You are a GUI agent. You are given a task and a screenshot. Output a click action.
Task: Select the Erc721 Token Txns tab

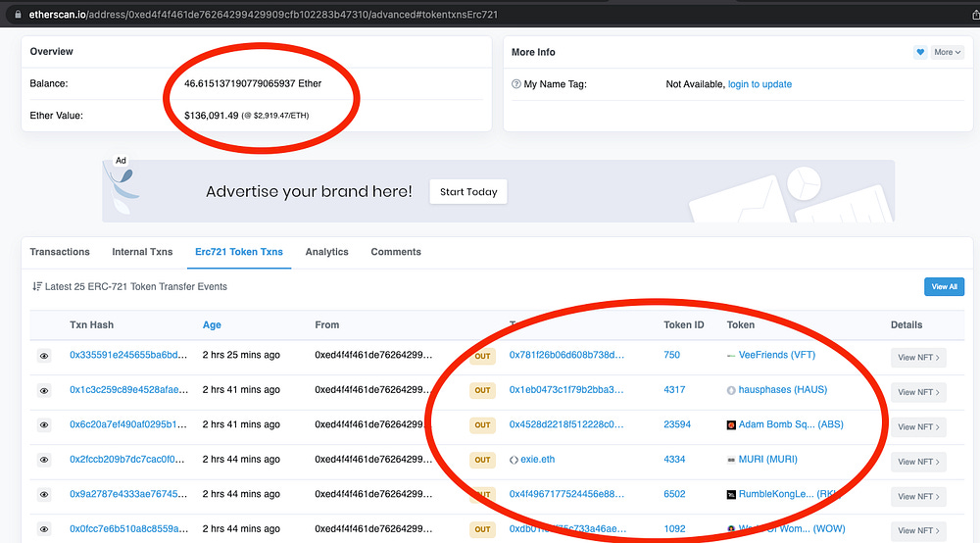pos(239,252)
